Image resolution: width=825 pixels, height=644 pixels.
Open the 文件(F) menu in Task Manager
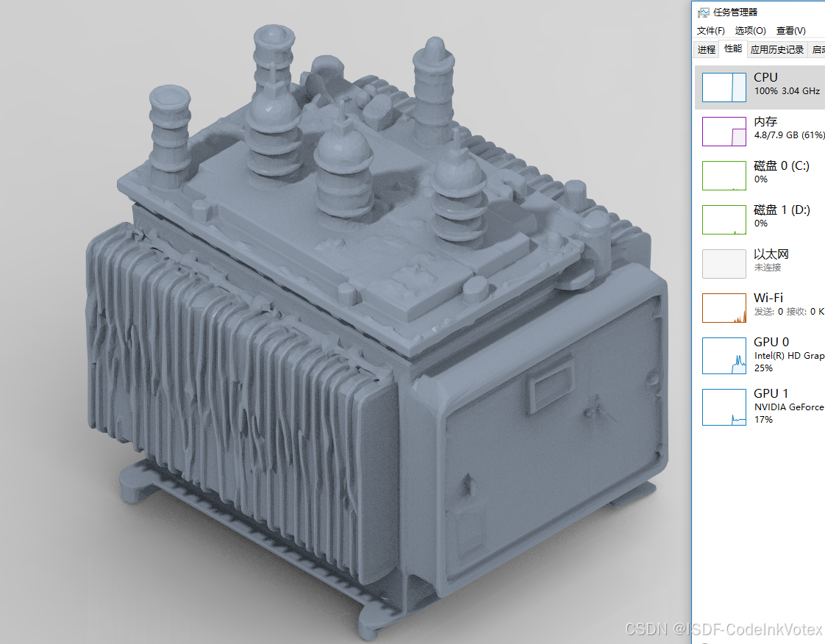click(710, 31)
